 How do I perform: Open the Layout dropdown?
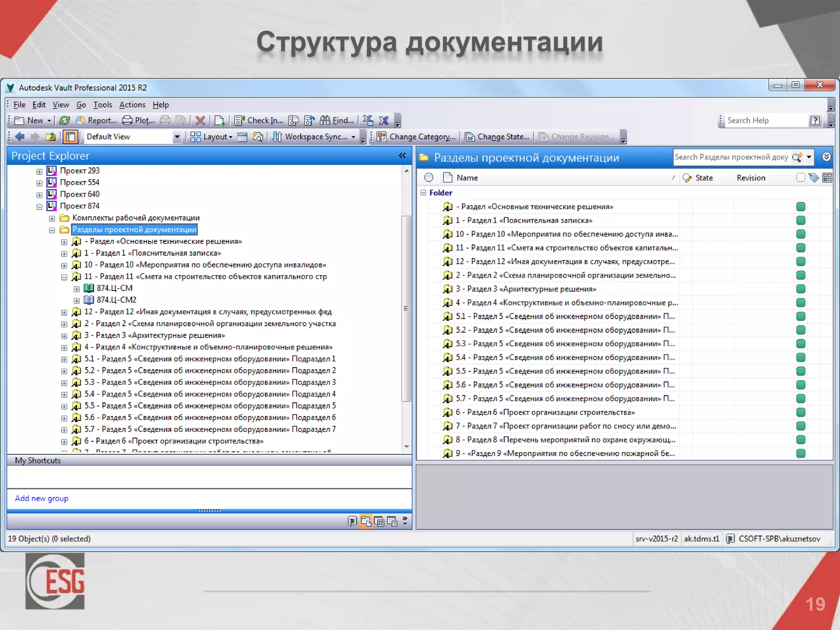(x=212, y=137)
